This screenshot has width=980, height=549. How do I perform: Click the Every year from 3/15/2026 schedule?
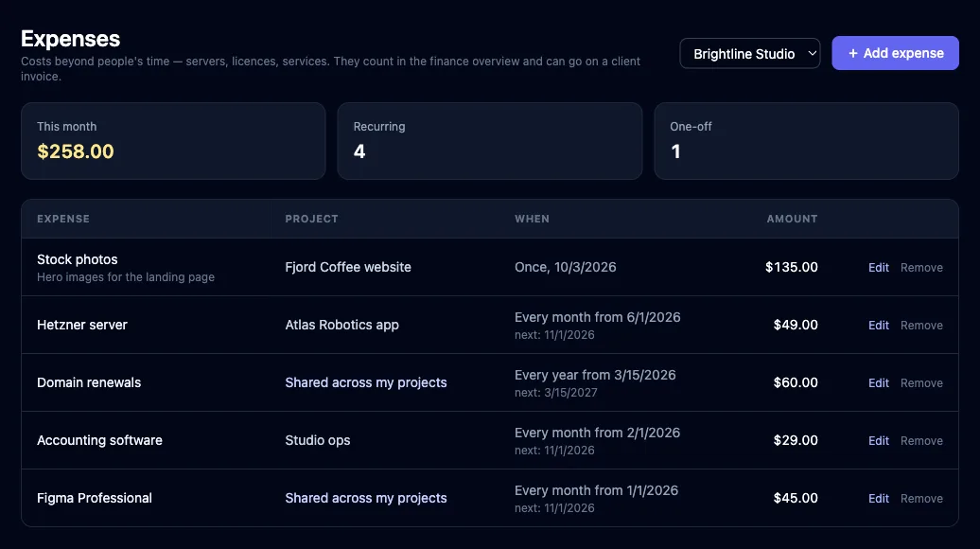[595, 375]
